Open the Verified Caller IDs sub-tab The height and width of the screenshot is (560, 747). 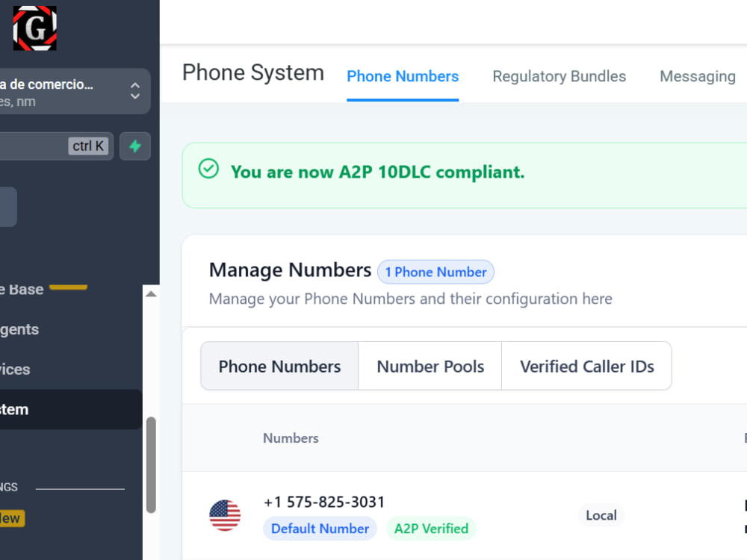pyautogui.click(x=587, y=366)
